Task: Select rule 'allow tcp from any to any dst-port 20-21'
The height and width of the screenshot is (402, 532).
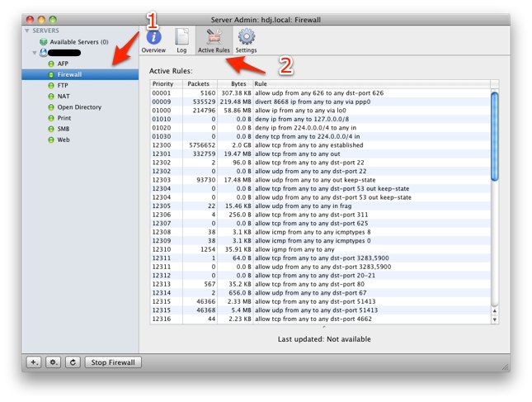Action: [320, 276]
